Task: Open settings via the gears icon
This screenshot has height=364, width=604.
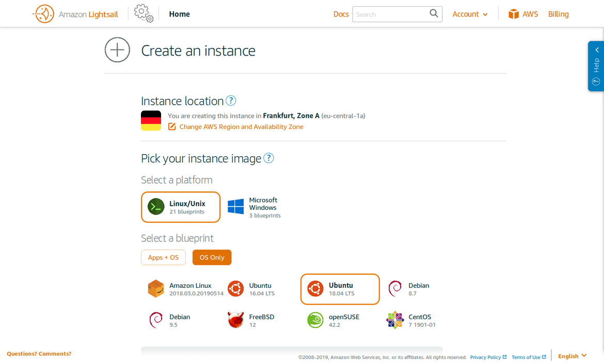Action: click(x=144, y=13)
